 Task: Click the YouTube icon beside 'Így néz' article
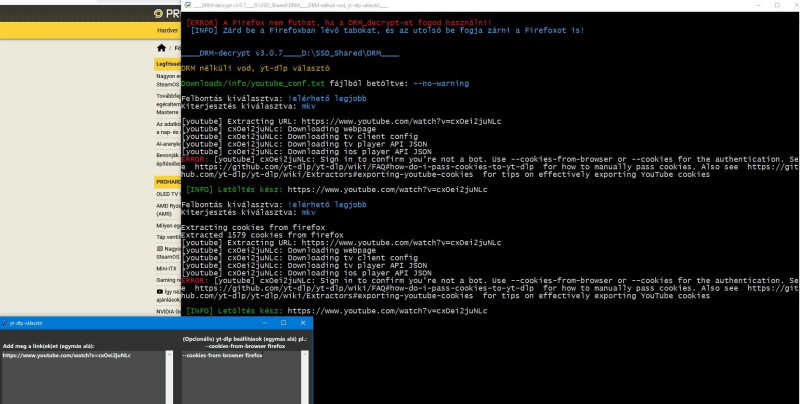tap(160, 292)
